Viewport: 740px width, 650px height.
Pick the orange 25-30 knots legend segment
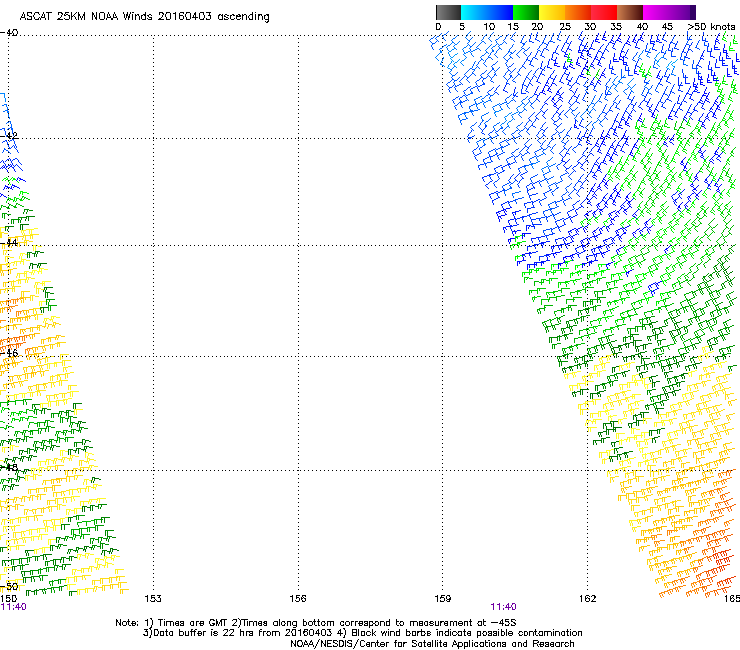click(578, 12)
